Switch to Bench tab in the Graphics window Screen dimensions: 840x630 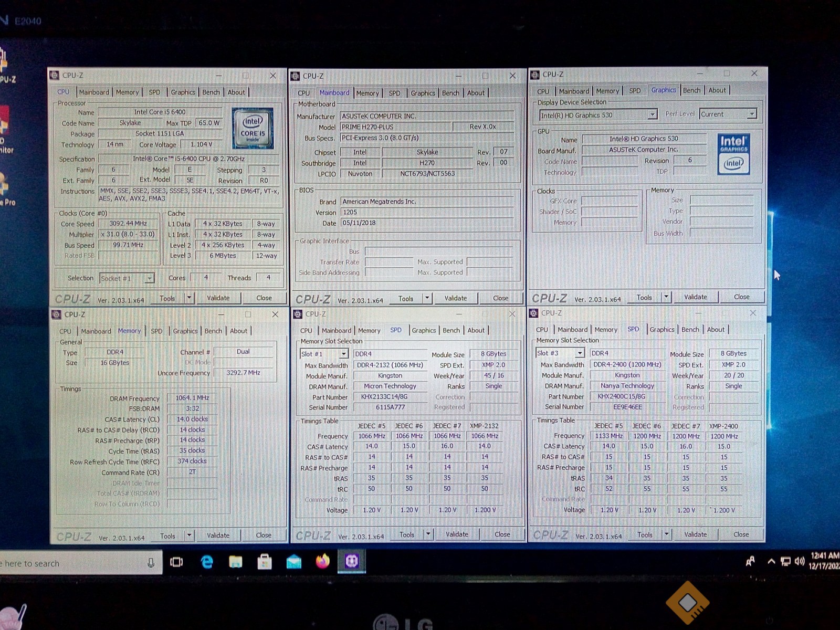[691, 90]
